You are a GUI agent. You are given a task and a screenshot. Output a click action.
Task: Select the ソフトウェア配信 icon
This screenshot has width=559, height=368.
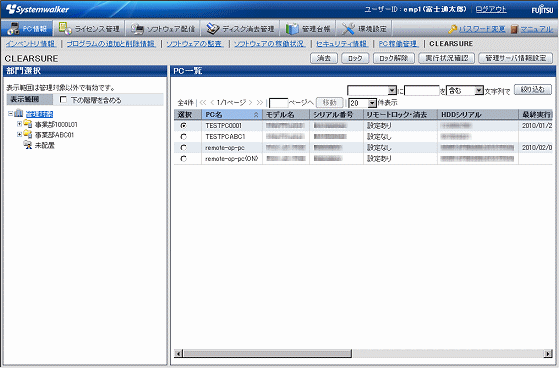[x=137, y=29]
